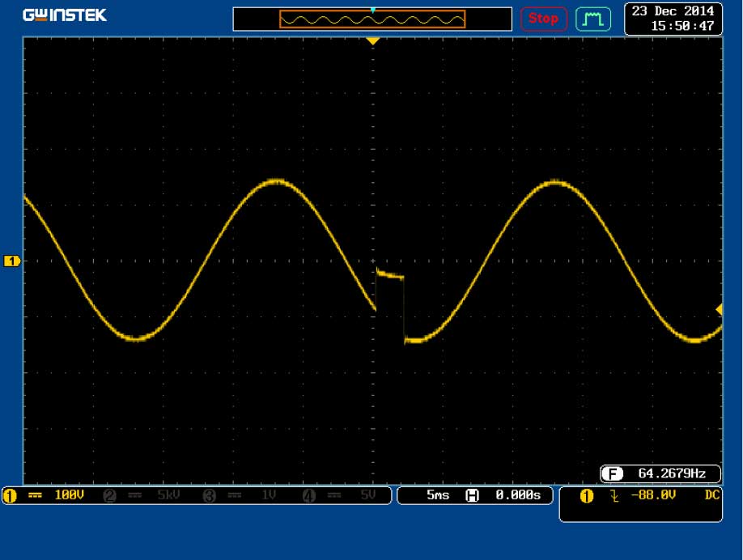
Task: Click the DC trigger coupling label
Action: [711, 495]
